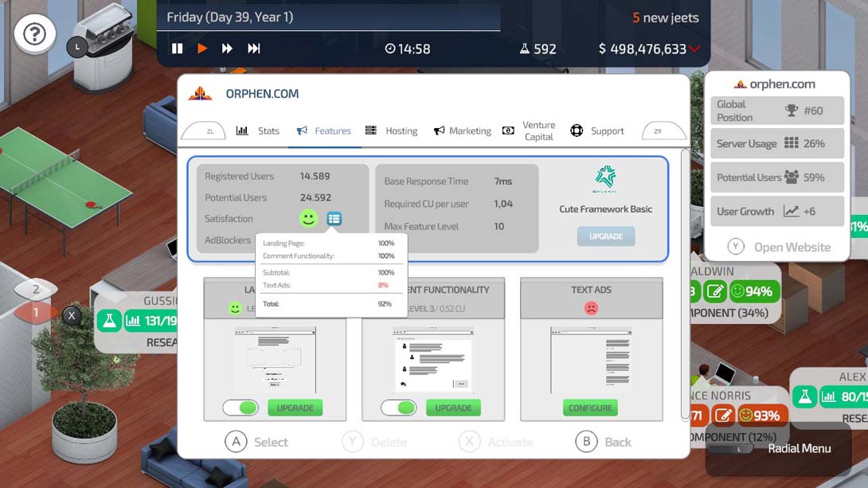Click the research flask points icon
Screen dimensions: 868x488
click(525, 49)
